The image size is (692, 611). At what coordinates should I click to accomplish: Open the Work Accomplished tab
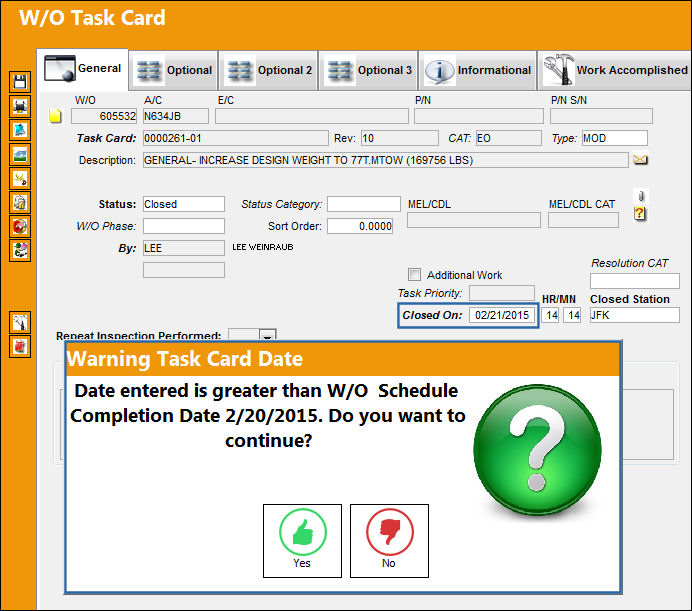click(616, 70)
